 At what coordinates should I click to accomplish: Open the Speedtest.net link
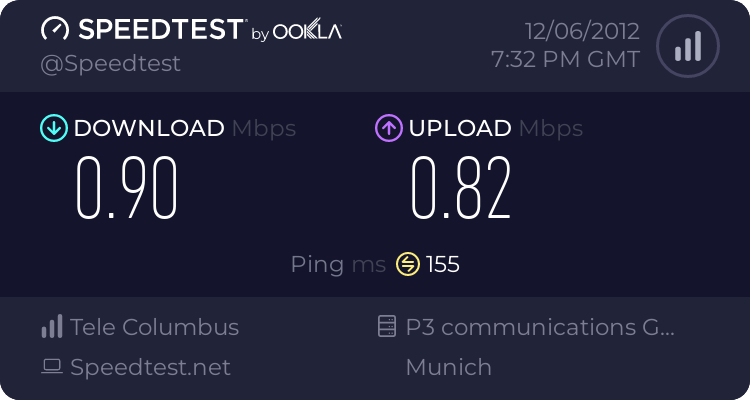(150, 367)
